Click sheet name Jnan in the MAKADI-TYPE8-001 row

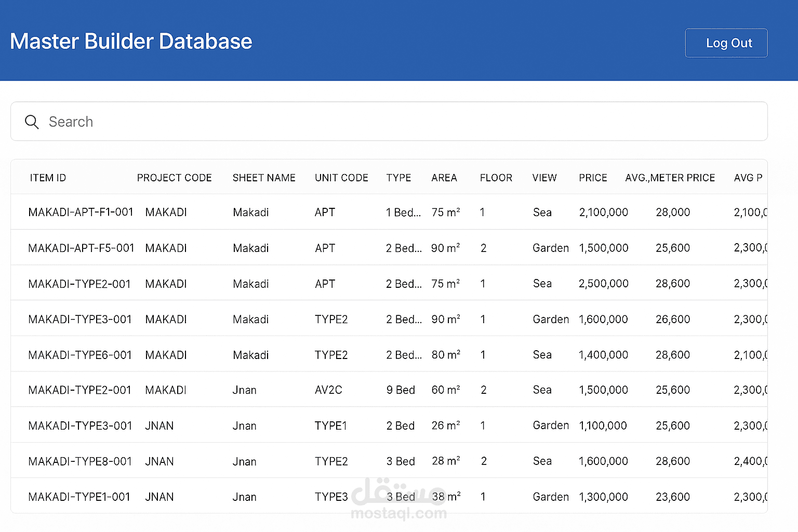pos(244,461)
